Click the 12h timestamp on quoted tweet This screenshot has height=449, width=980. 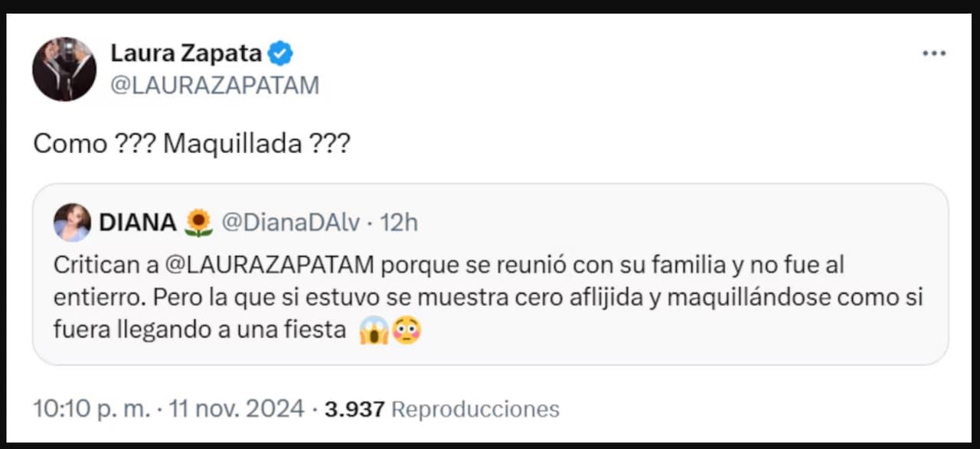point(399,223)
